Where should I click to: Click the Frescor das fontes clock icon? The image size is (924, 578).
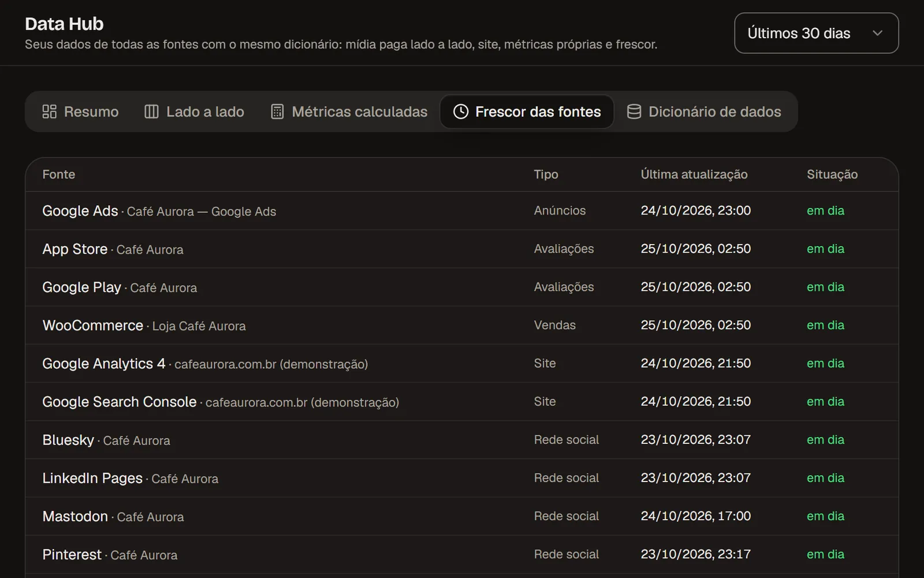point(461,112)
